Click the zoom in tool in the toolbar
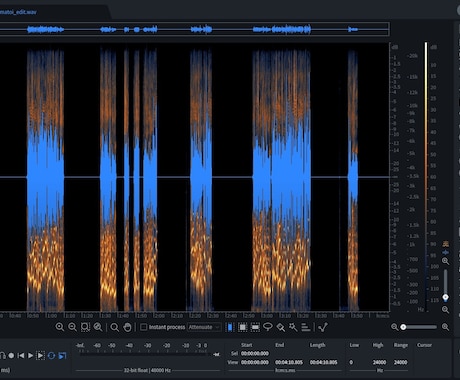The image size is (460, 380). [x=60, y=327]
